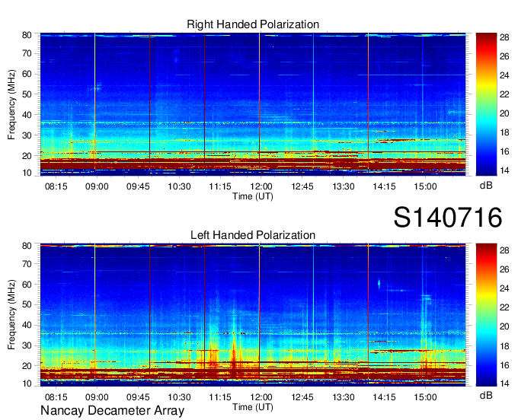Viewport: 518px width, 420px height.
Task: Click the 20 value on Right Handed color bar
Action: (504, 114)
